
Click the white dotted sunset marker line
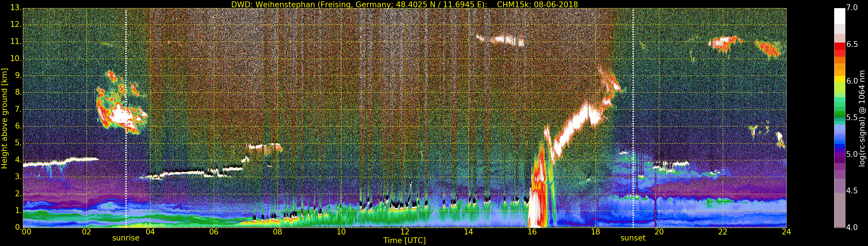633,118
